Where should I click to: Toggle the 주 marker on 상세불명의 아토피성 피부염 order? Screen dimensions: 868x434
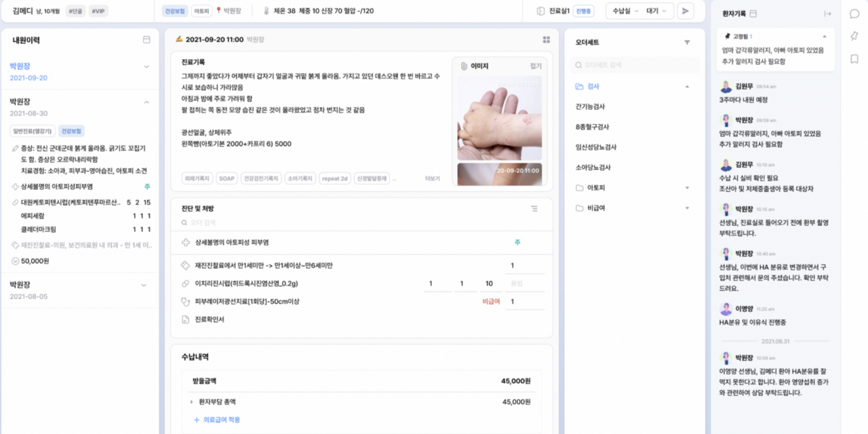[517, 242]
